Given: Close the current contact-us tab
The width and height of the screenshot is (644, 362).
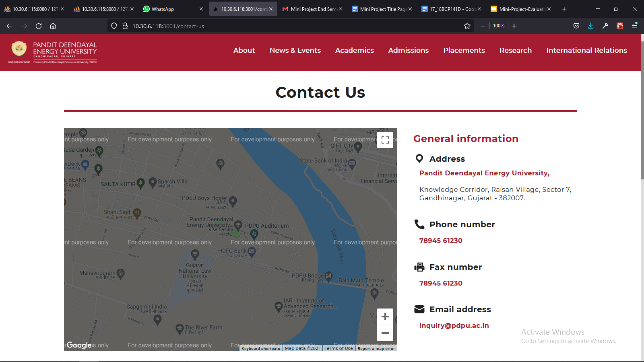Looking at the screenshot, I should 271,9.
